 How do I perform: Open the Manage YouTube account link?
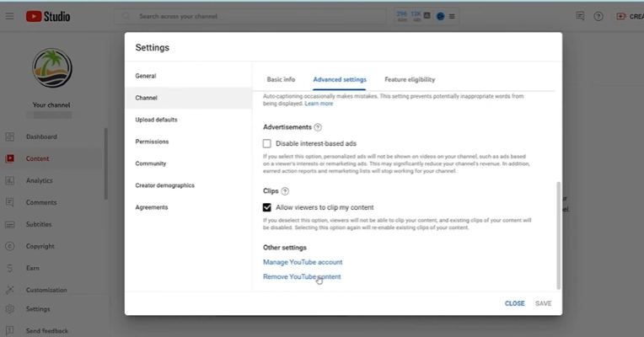303,262
